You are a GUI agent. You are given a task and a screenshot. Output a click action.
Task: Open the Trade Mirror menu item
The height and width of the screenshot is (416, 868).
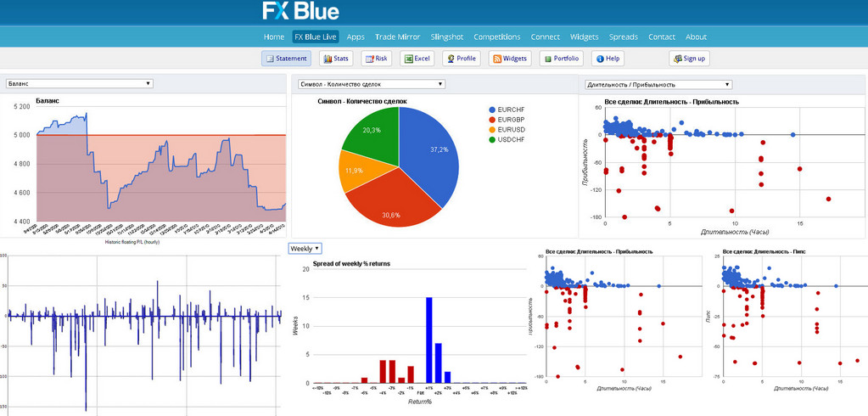coord(397,37)
